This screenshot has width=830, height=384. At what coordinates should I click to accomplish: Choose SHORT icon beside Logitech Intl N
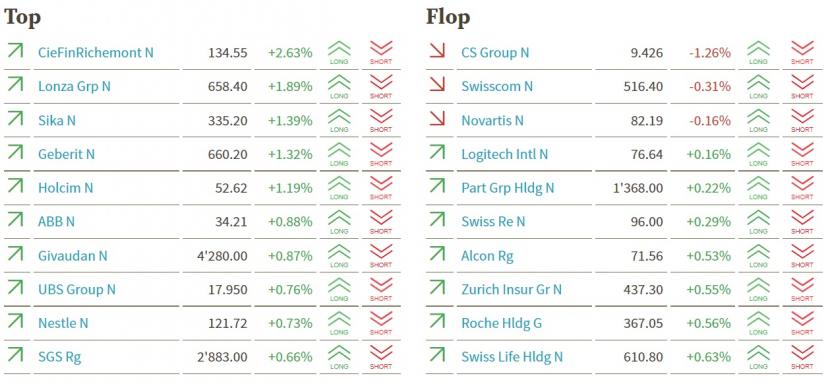coord(802,154)
